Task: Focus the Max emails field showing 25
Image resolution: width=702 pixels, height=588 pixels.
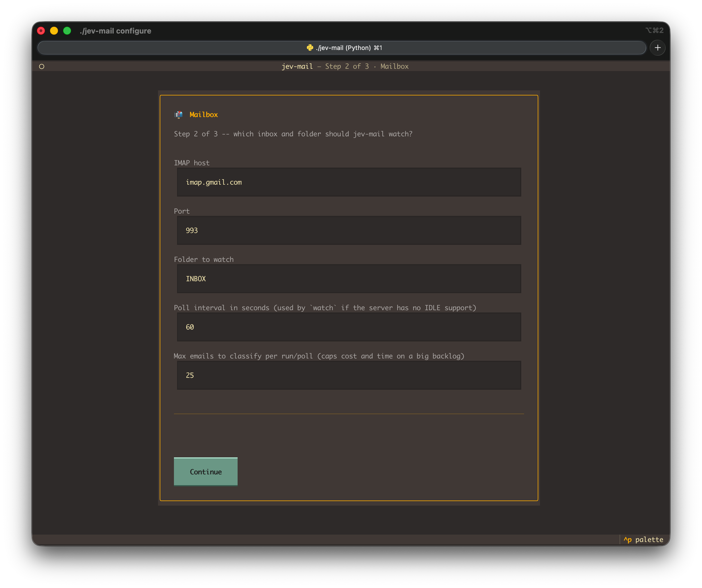Action: coord(349,375)
